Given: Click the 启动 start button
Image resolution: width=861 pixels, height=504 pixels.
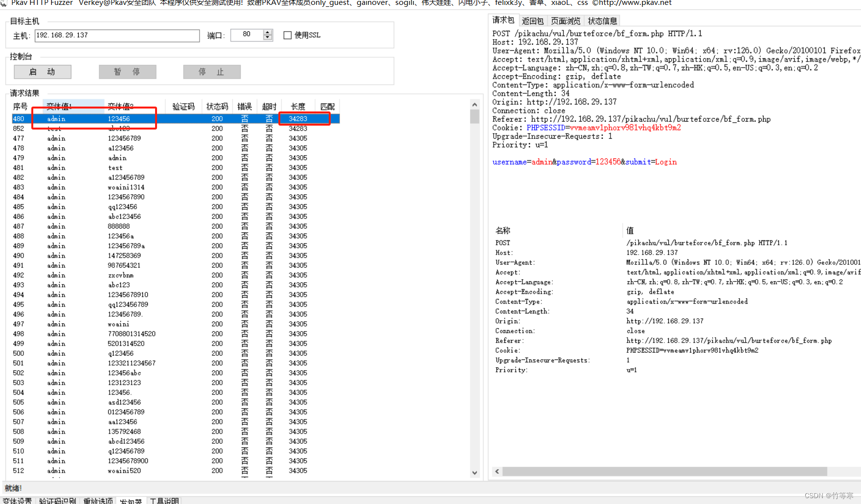Looking at the screenshot, I should pyautogui.click(x=43, y=72).
